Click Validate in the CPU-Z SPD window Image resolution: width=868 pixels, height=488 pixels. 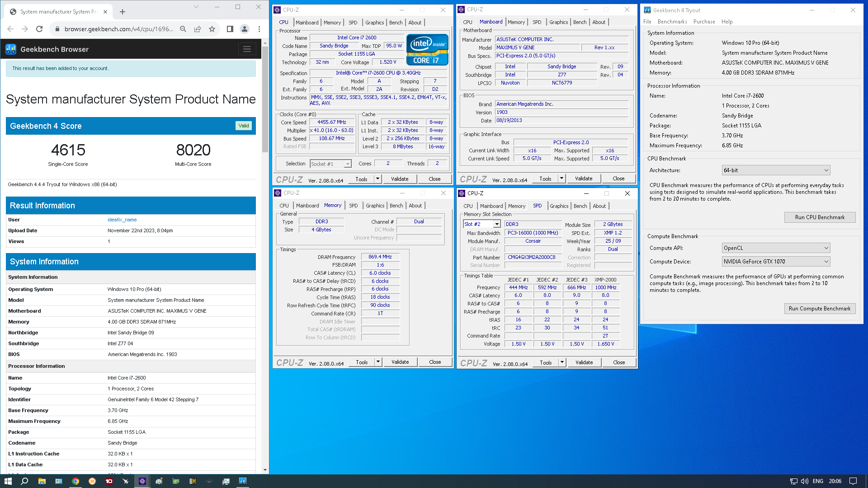[584, 362]
